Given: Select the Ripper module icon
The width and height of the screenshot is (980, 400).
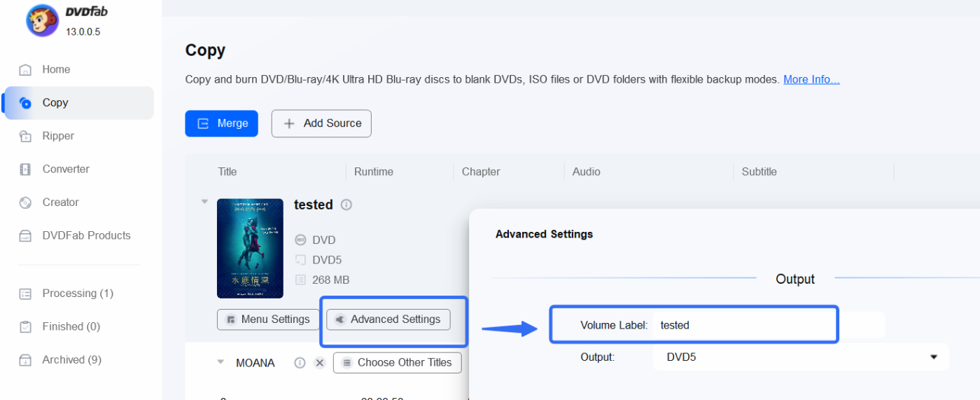Looking at the screenshot, I should click(x=26, y=136).
